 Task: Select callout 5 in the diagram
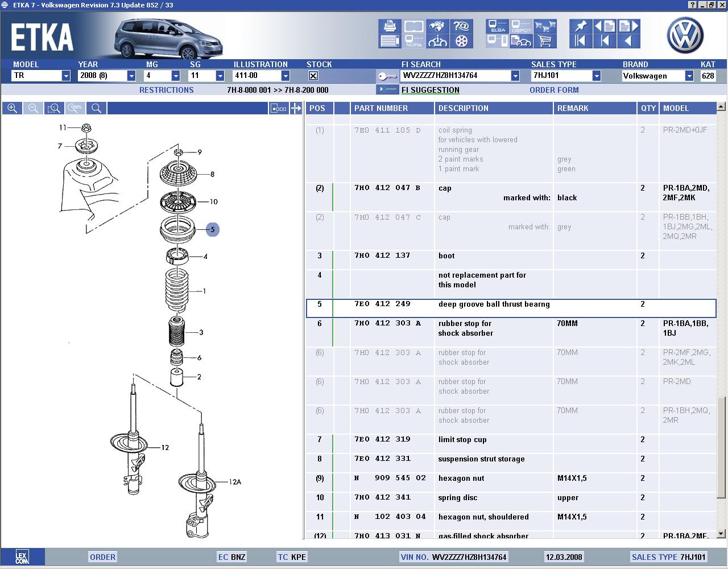(212, 229)
